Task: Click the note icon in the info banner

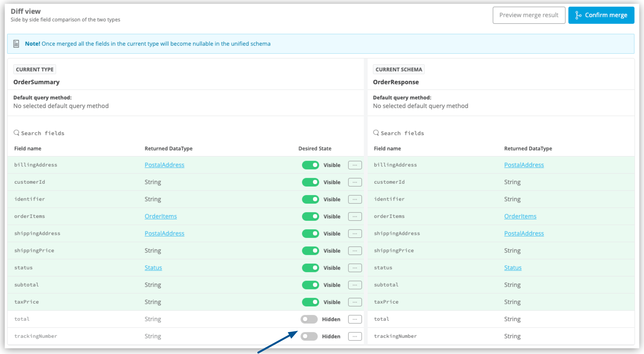Action: click(x=16, y=44)
